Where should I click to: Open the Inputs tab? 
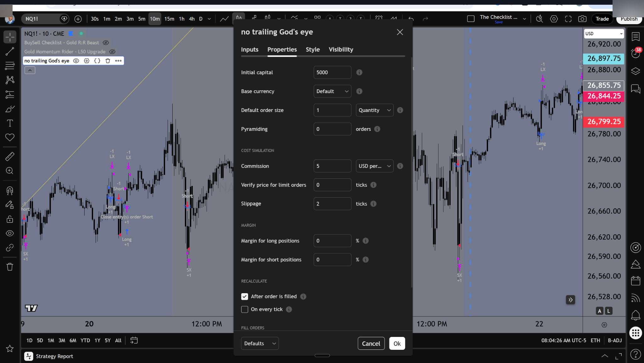[x=249, y=49]
